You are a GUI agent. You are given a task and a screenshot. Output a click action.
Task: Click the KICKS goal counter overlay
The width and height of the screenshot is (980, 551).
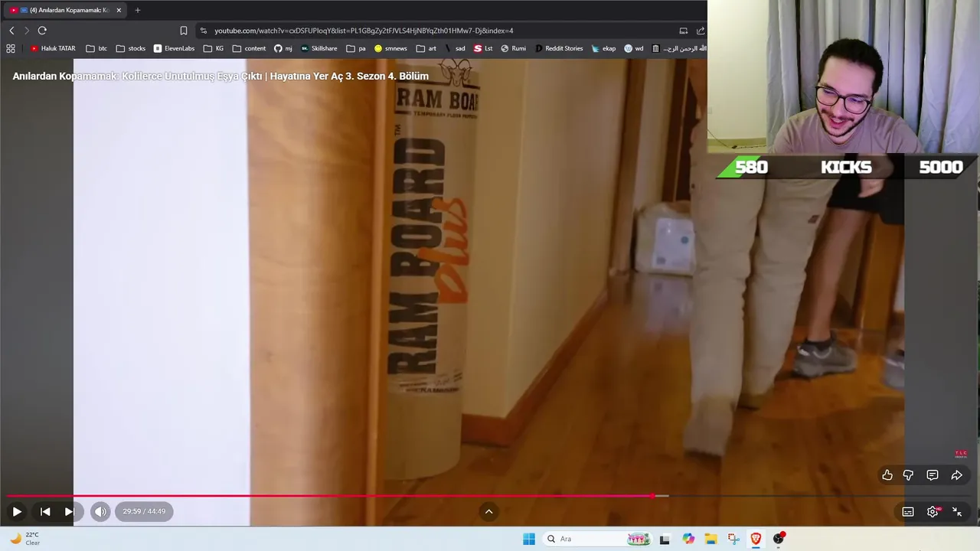click(x=846, y=167)
